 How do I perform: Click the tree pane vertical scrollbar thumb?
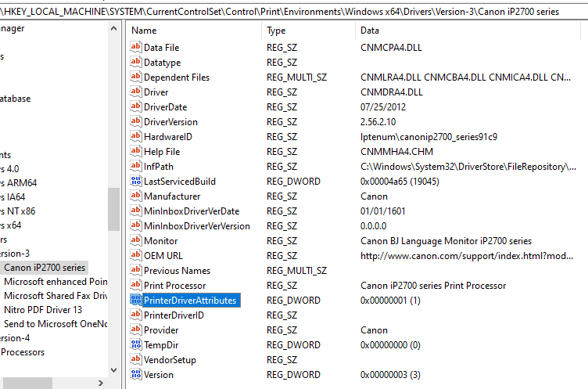(x=113, y=209)
